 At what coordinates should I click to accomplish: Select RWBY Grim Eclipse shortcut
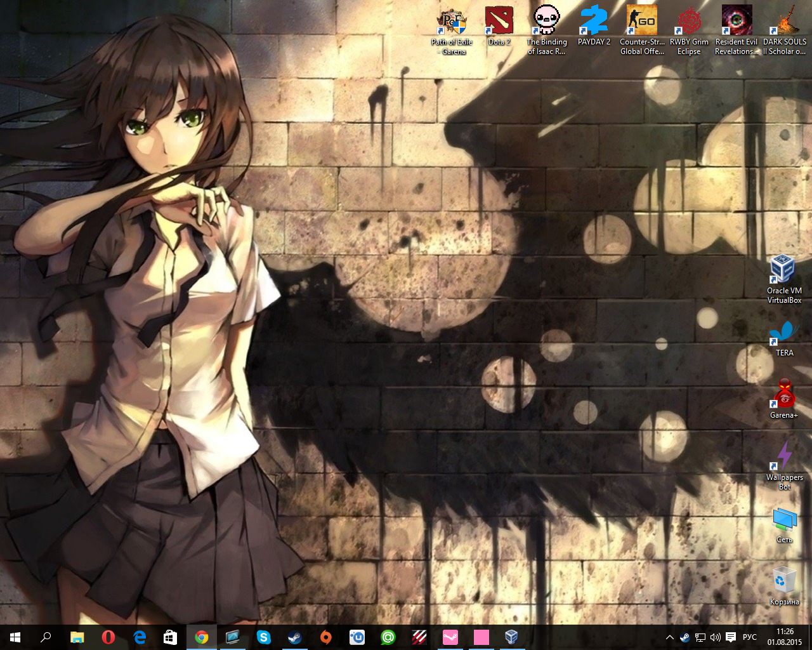click(x=689, y=31)
